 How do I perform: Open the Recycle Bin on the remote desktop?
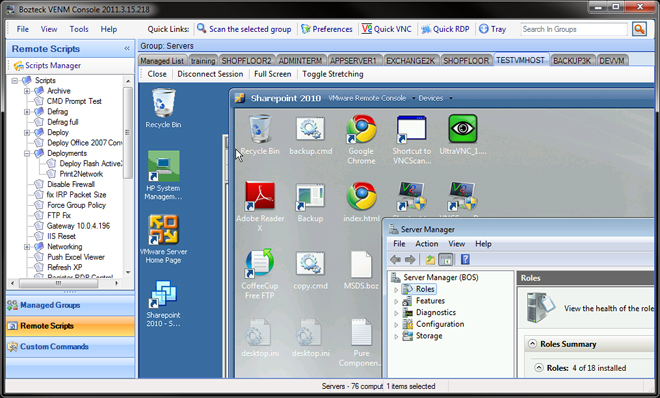pos(163,109)
